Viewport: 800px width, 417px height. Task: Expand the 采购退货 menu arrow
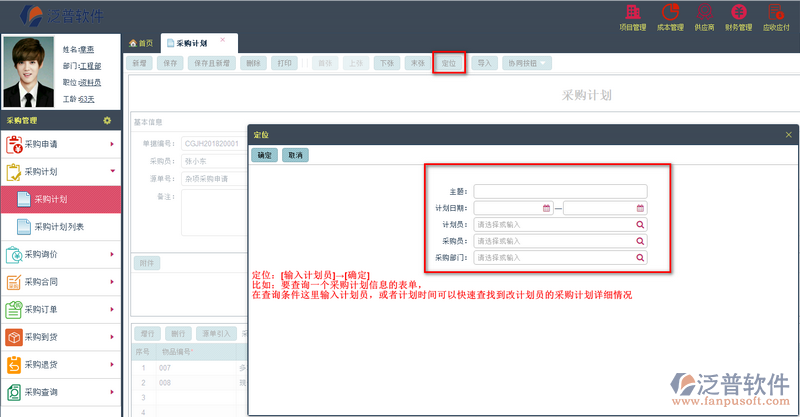(x=112, y=365)
